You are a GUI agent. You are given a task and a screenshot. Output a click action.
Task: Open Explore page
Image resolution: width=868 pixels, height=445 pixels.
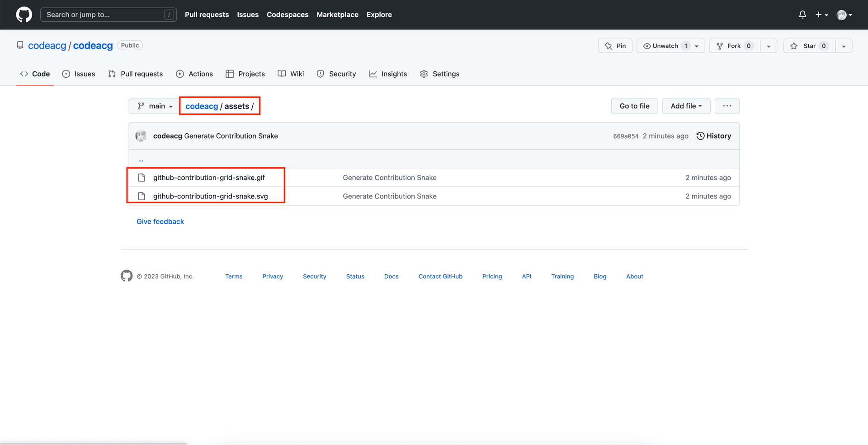pyautogui.click(x=379, y=14)
